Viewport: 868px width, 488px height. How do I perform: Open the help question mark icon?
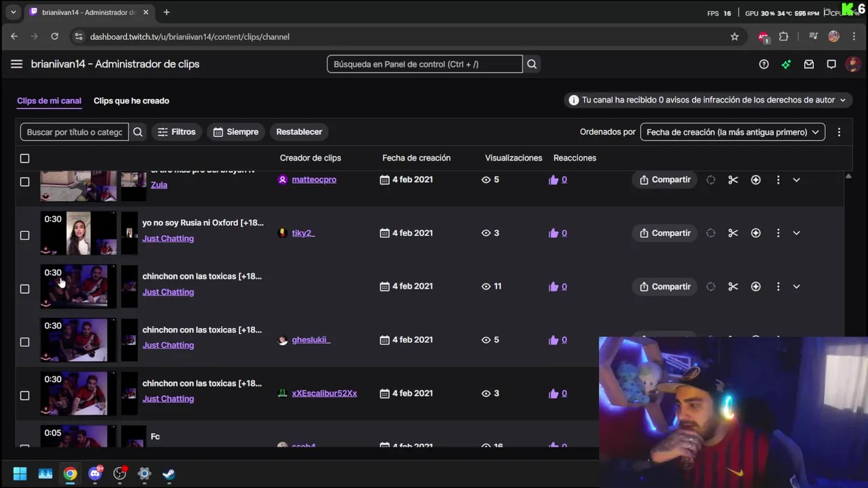pos(764,64)
